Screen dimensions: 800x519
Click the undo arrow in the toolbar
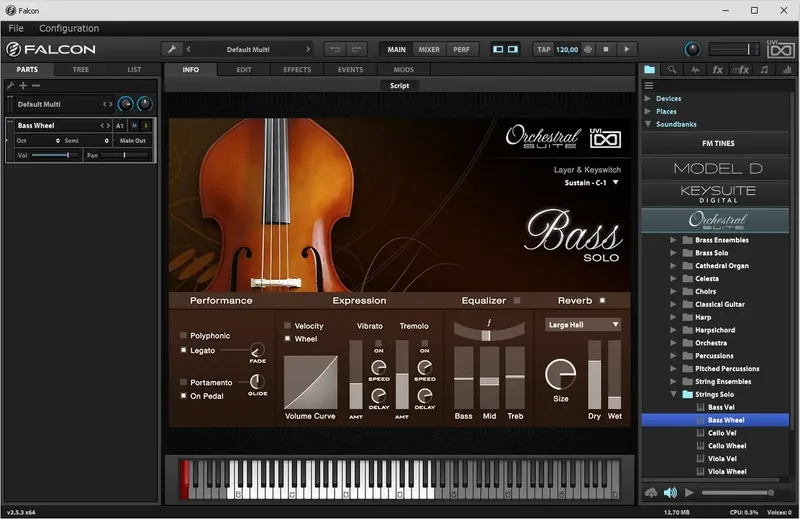(335, 50)
